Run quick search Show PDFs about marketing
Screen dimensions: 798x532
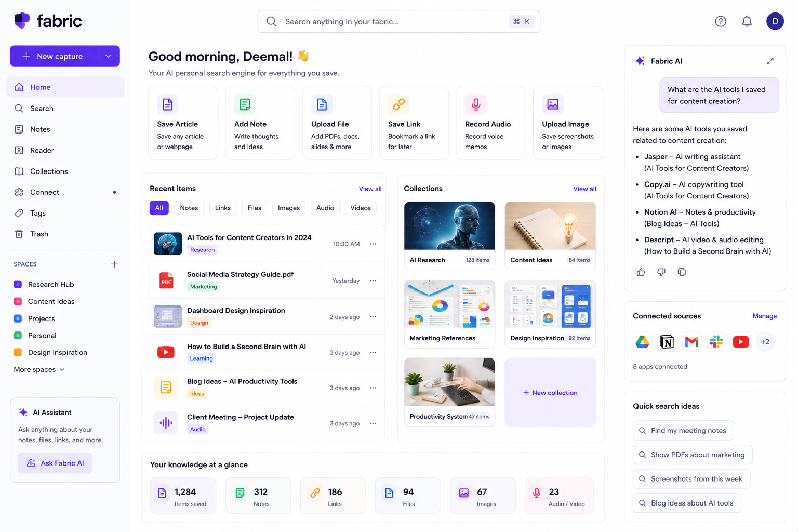coord(693,455)
